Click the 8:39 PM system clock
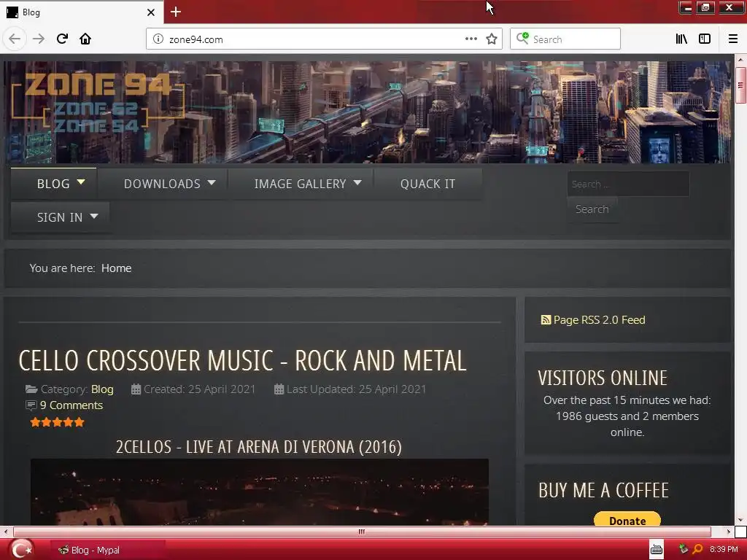This screenshot has height=560, width=747. pos(724,550)
